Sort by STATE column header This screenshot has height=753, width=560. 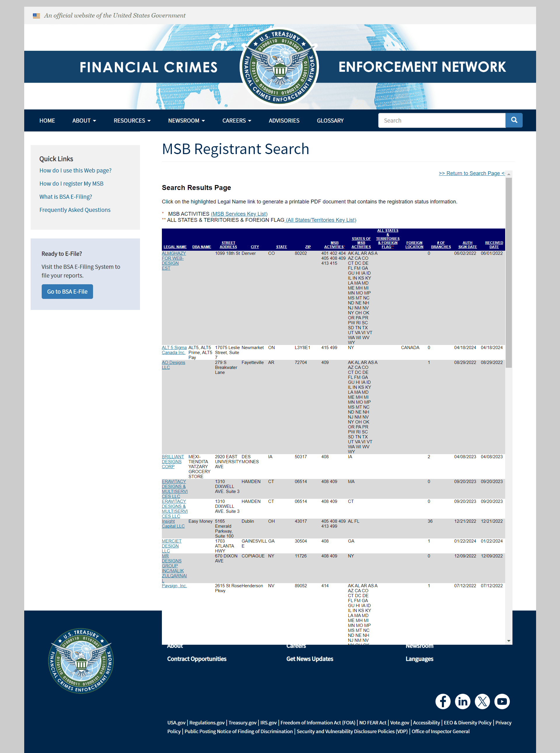(x=281, y=247)
